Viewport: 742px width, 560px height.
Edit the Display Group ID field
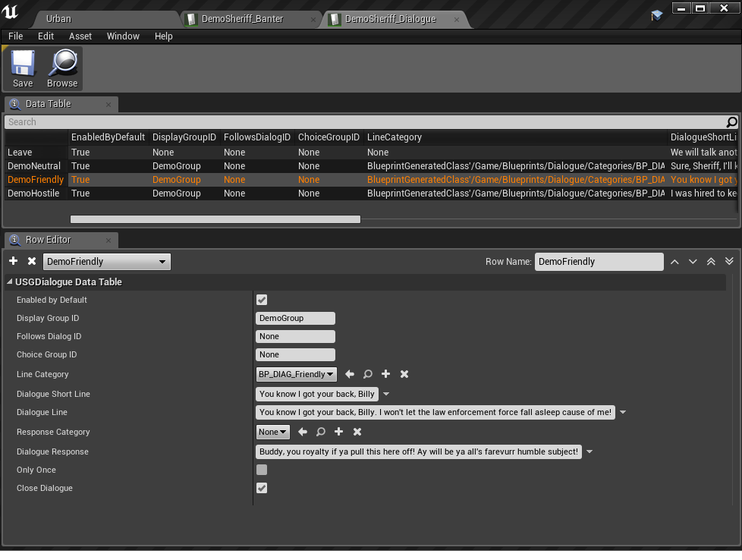point(295,318)
